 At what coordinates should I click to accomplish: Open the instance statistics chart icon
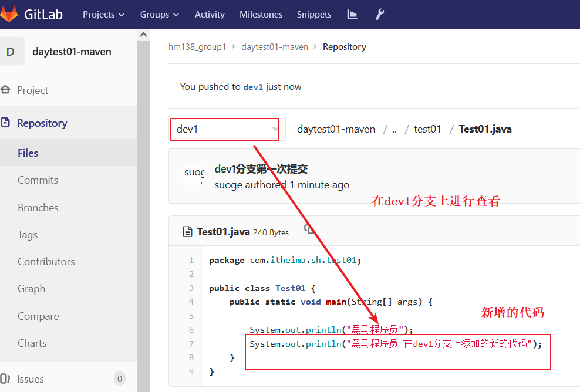[x=352, y=15]
